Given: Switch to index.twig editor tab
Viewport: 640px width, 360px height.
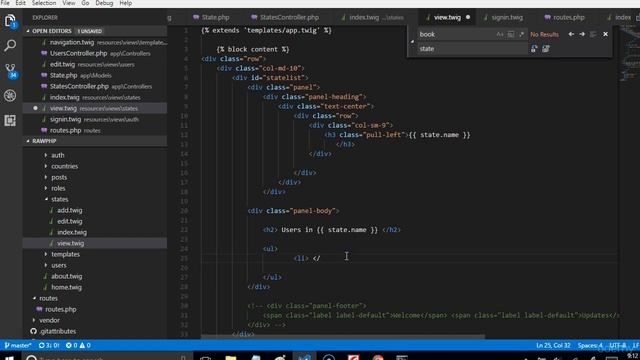Looking at the screenshot, I should 372,18.
